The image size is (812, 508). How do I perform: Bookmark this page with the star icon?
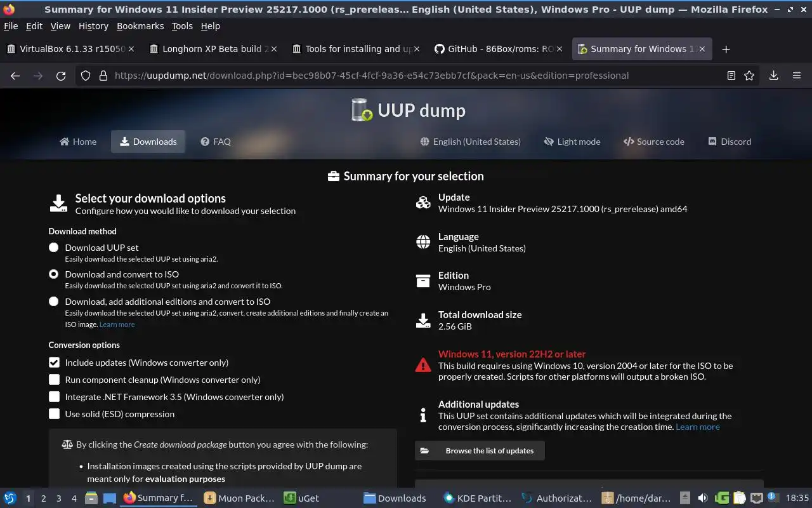coord(749,76)
